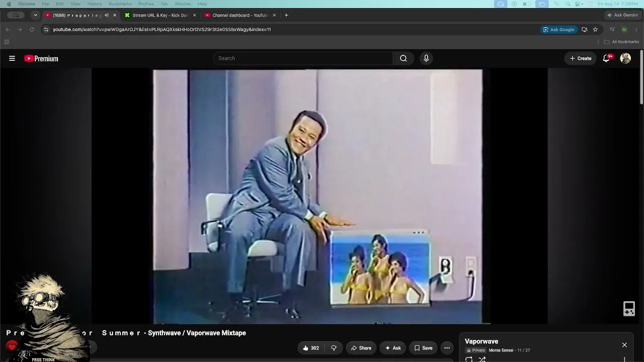Viewport: 644px width, 362px height.
Task: Open the Chrome menu in menu bar
Action: (27, 4)
